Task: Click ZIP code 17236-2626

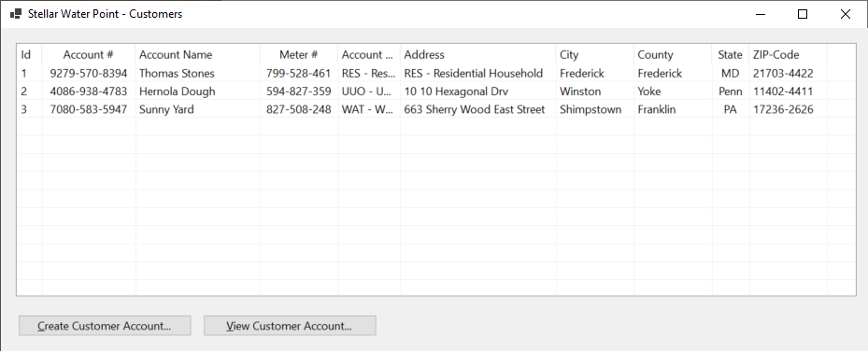Action: (783, 109)
